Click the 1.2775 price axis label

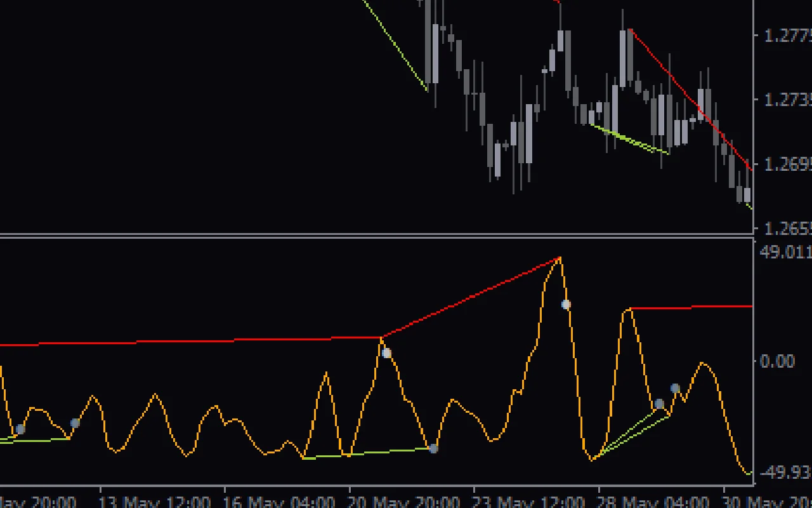787,36
